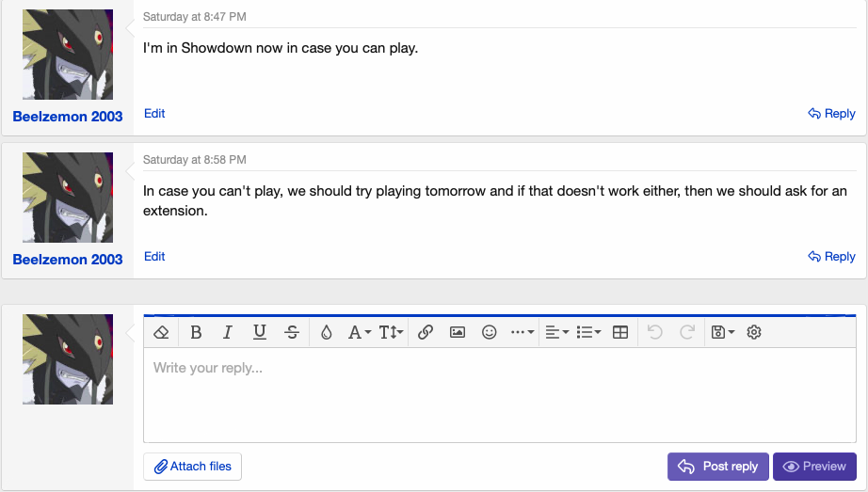The height and width of the screenshot is (492, 868).
Task: Toggle underline formatting
Action: (260, 332)
